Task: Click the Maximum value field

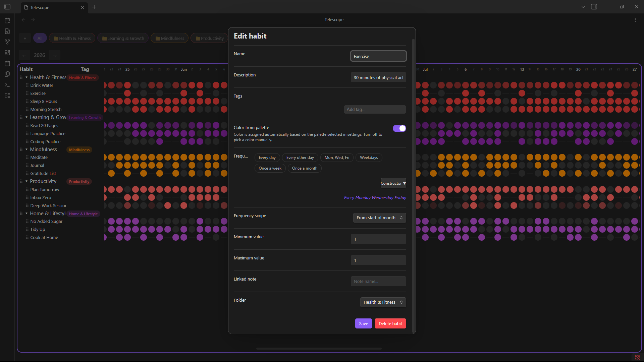Action: tap(378, 260)
